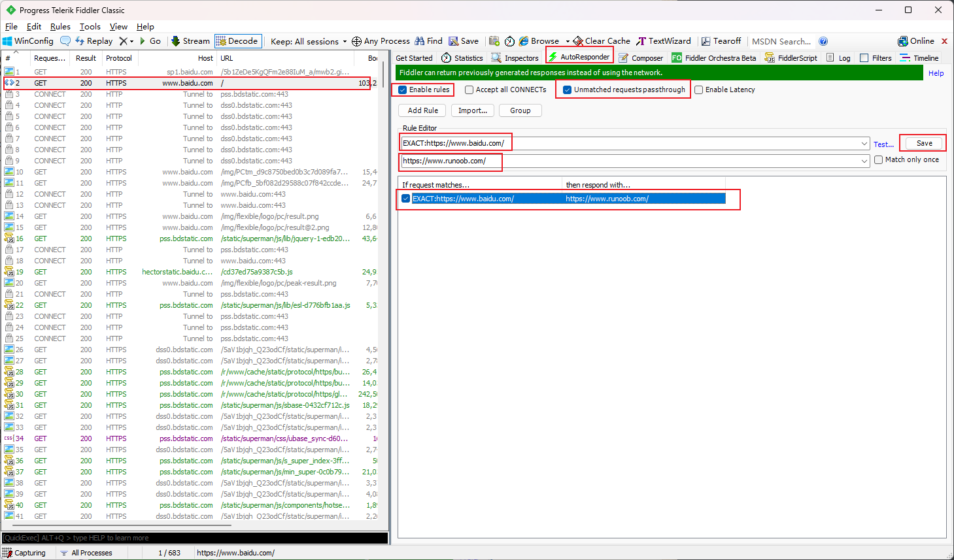Click the blue help icon beside MSDN Search
This screenshot has width=954, height=560.
(823, 41)
